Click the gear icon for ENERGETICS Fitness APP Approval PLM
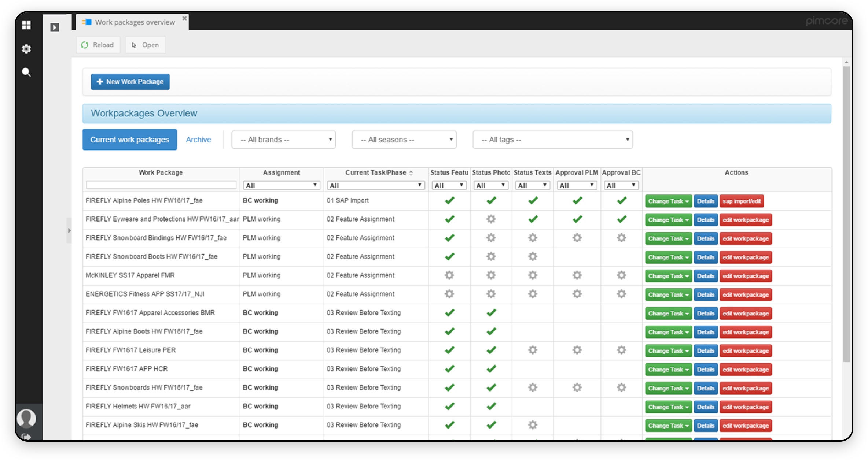 coord(576,294)
